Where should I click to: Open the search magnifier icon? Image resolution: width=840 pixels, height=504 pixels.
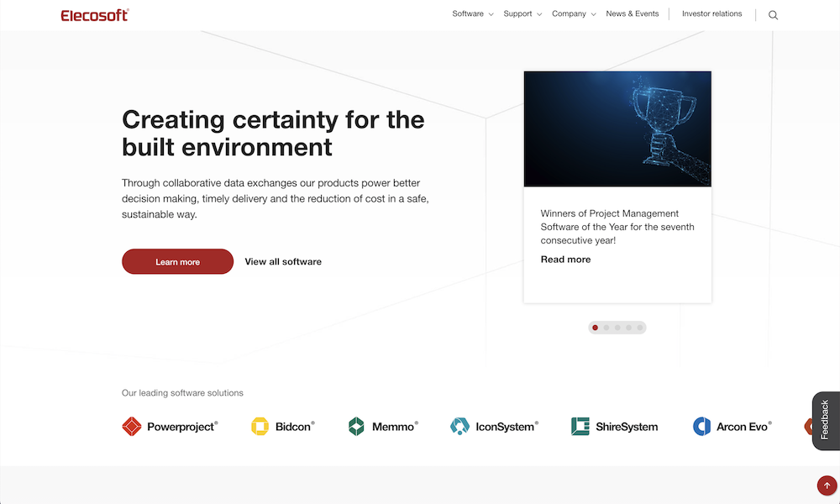click(x=773, y=15)
